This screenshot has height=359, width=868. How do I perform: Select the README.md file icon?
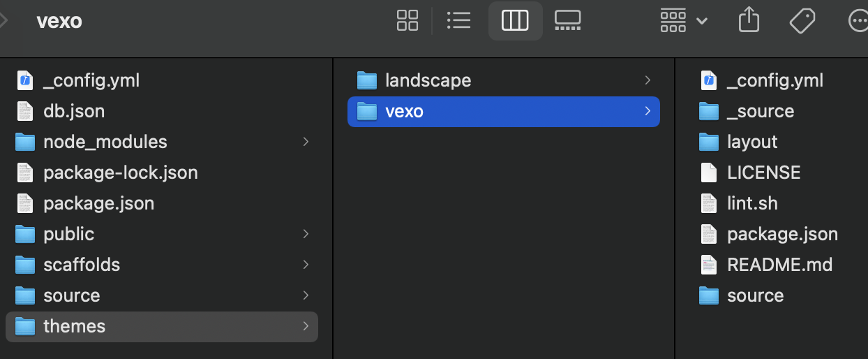708,265
